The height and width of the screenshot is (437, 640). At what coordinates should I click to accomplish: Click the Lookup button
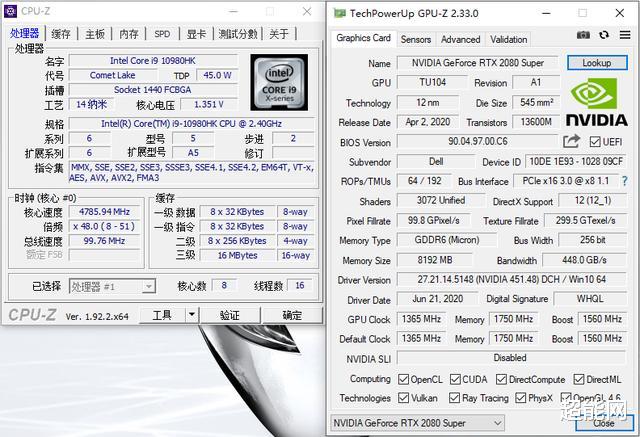point(597,63)
